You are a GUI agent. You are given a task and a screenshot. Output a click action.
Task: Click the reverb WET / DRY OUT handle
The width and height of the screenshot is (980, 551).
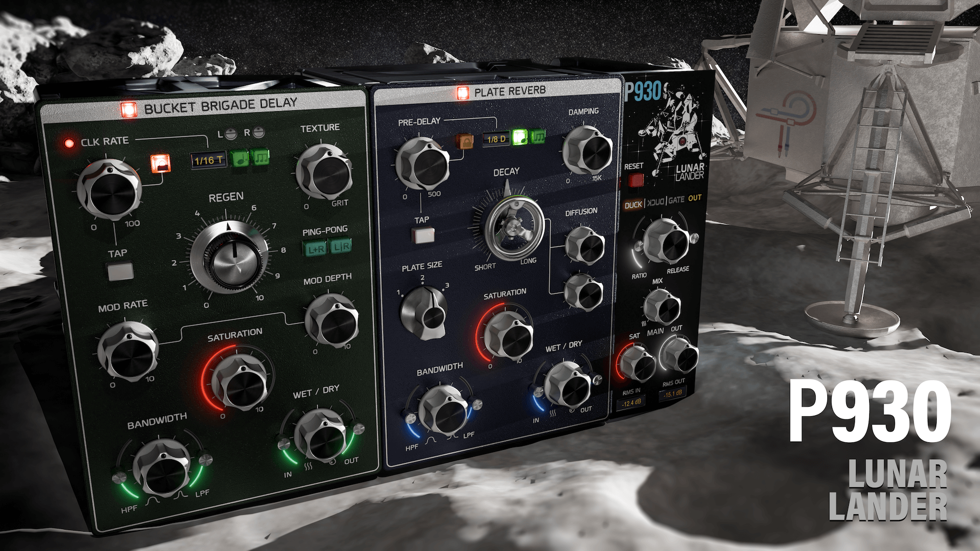[x=597, y=380]
